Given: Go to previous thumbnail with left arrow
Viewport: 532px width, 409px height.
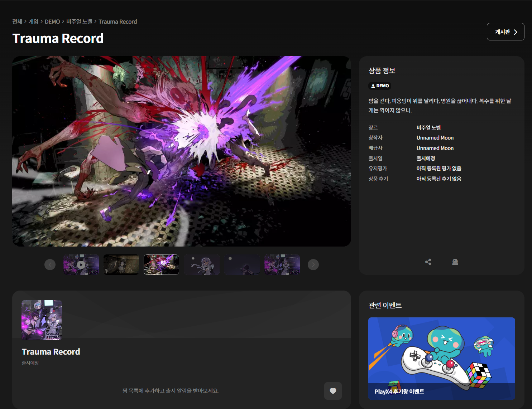Looking at the screenshot, I should point(50,265).
